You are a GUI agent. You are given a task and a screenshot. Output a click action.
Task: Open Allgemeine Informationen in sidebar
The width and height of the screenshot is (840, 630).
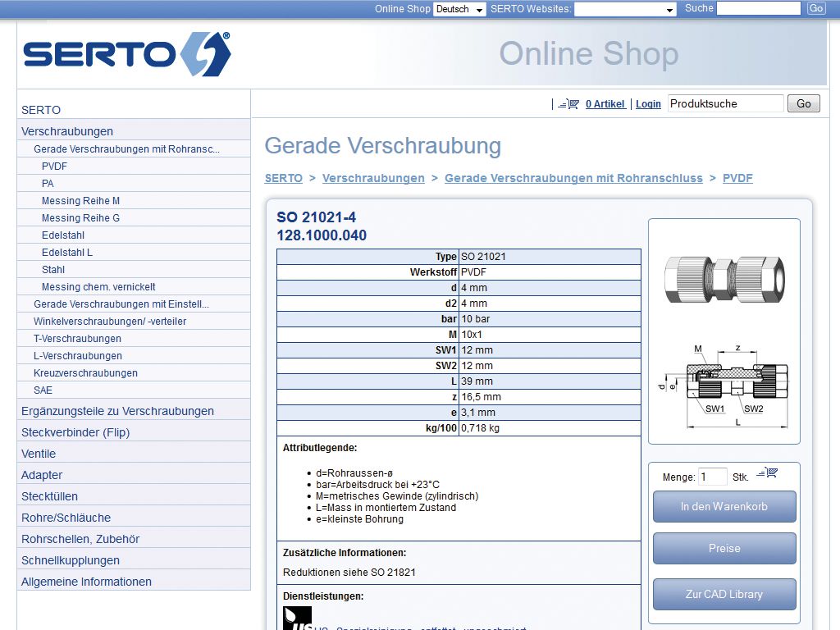tap(86, 582)
